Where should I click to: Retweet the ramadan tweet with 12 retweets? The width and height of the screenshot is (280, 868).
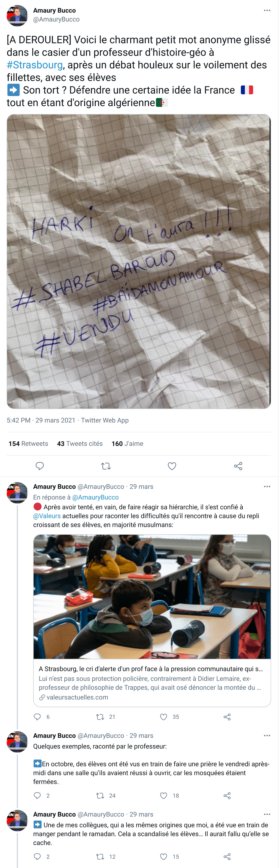coord(100,857)
